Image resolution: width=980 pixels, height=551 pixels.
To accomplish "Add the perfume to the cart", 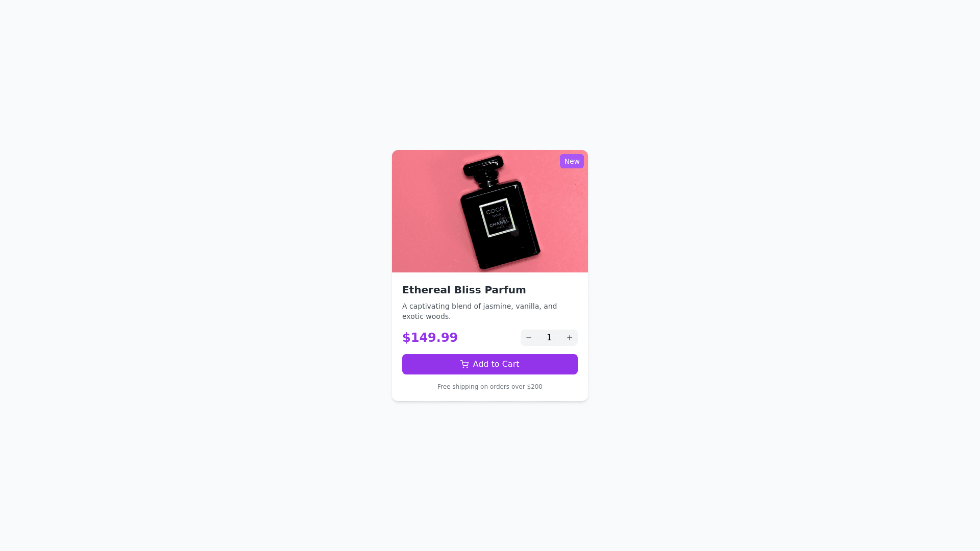I will click(x=490, y=364).
